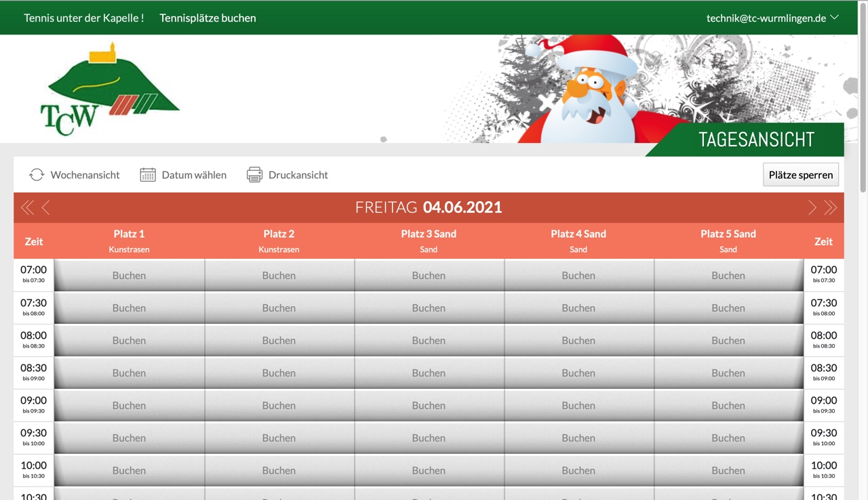Book Platz 2 at 10:00
Viewport: 868px width, 500px height.
pyautogui.click(x=279, y=470)
